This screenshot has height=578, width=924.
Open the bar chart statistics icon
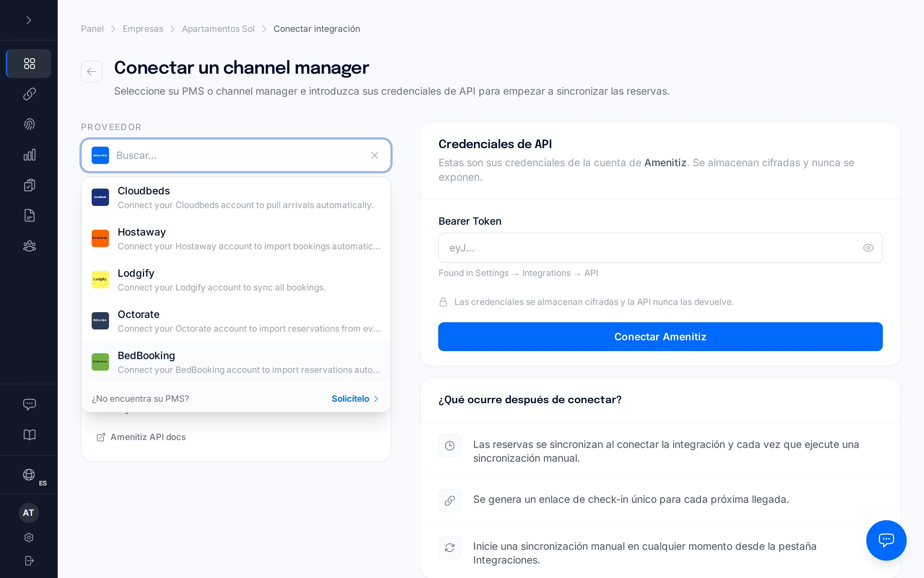pyautogui.click(x=29, y=155)
